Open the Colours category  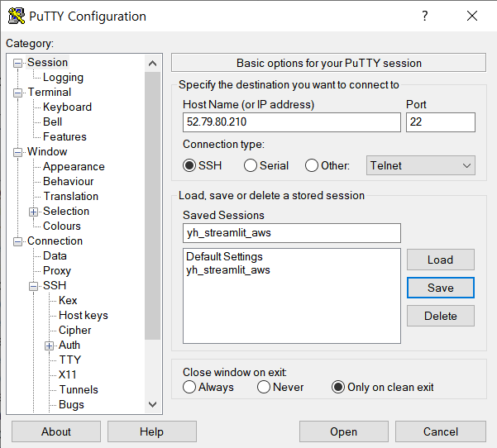pyautogui.click(x=62, y=226)
